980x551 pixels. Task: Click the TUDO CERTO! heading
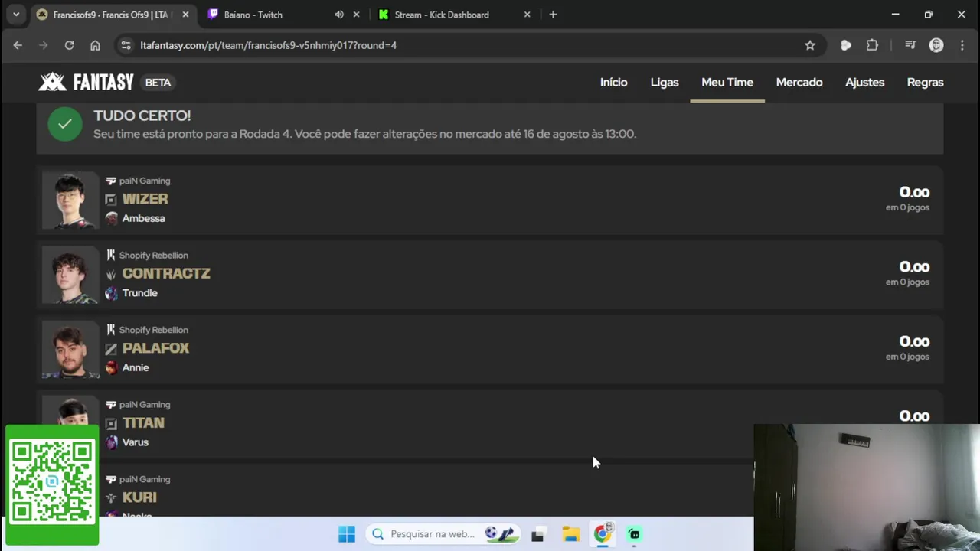(x=142, y=116)
